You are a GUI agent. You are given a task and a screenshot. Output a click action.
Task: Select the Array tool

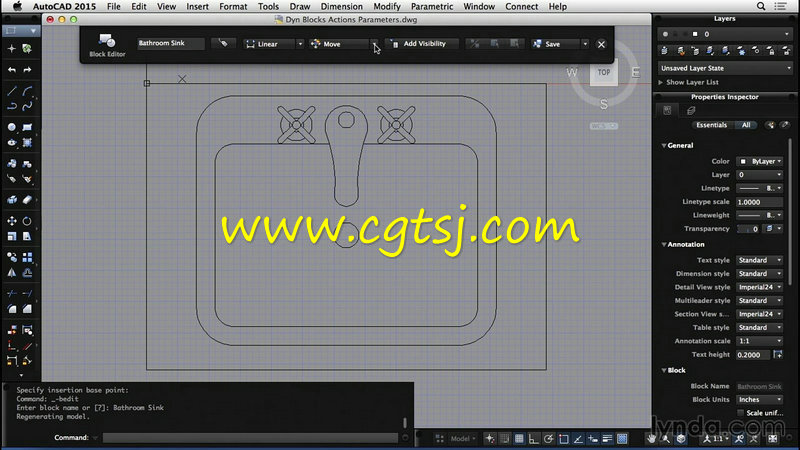[28, 257]
